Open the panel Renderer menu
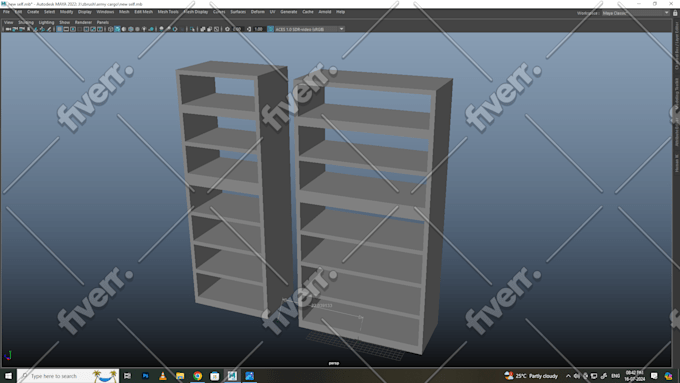 pyautogui.click(x=83, y=22)
